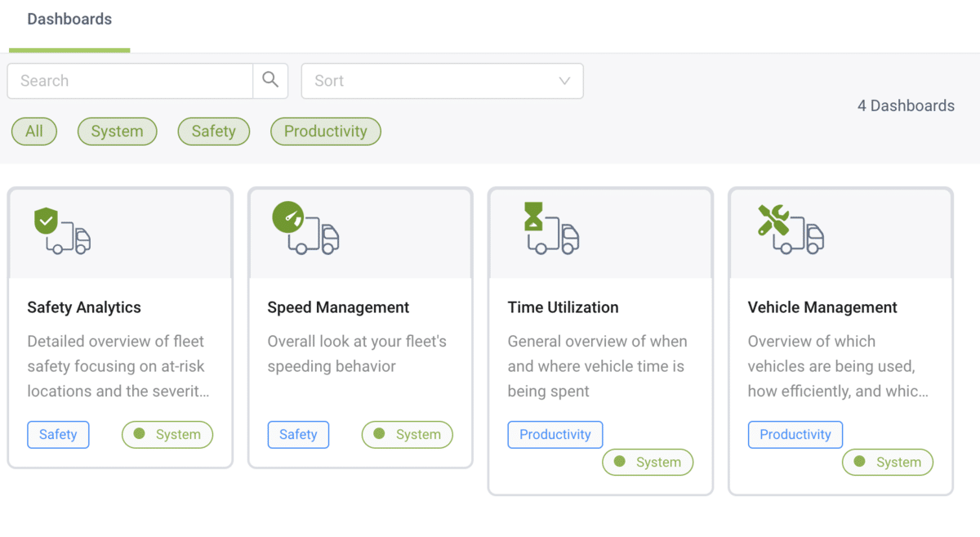Switch to the Dashboards tab

(x=69, y=20)
